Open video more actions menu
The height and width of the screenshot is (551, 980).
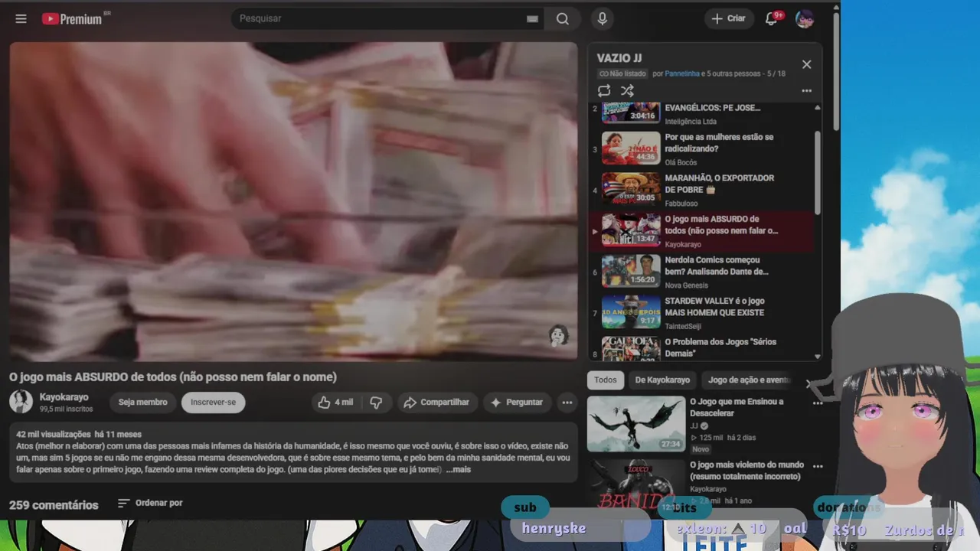[x=567, y=402]
